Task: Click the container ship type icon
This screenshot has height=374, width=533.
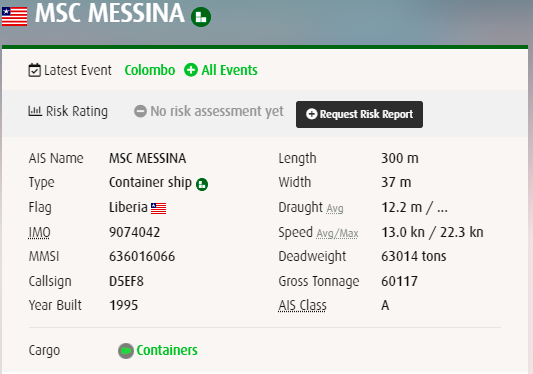Action: click(x=202, y=184)
